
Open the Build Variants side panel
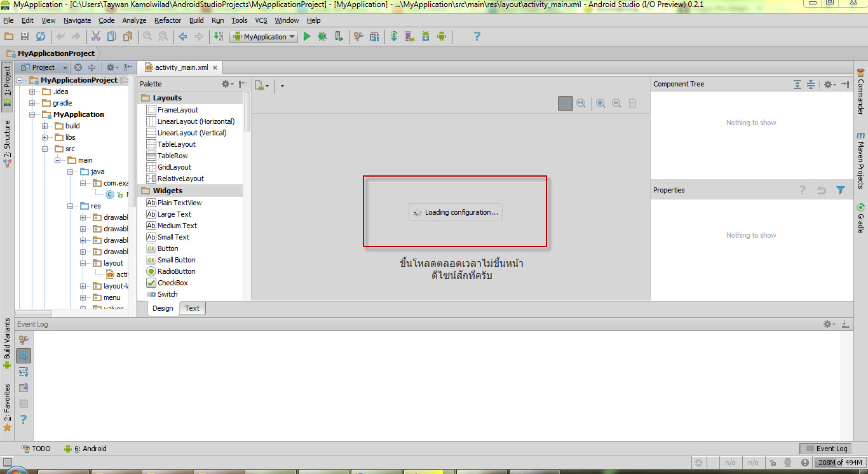pyautogui.click(x=7, y=344)
